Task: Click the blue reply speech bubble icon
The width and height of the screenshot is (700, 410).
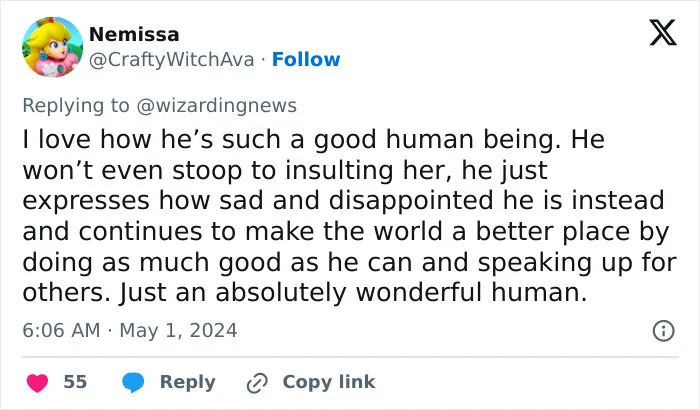Action: (133, 382)
